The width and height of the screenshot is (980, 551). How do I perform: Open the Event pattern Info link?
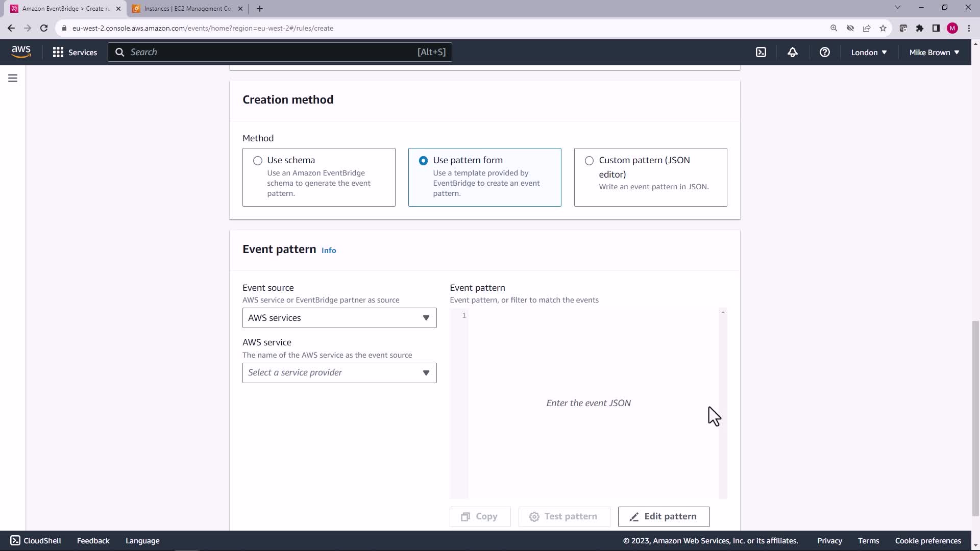pos(329,251)
